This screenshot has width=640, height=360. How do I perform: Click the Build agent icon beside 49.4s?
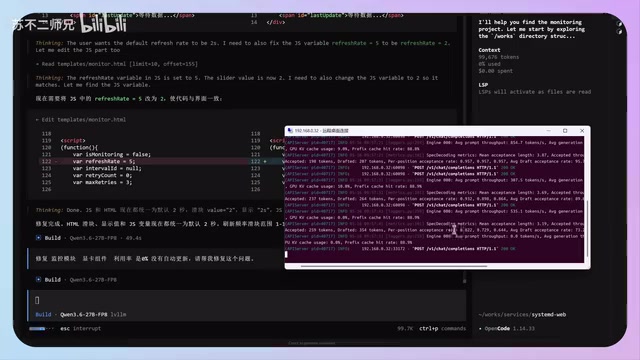[38, 238]
